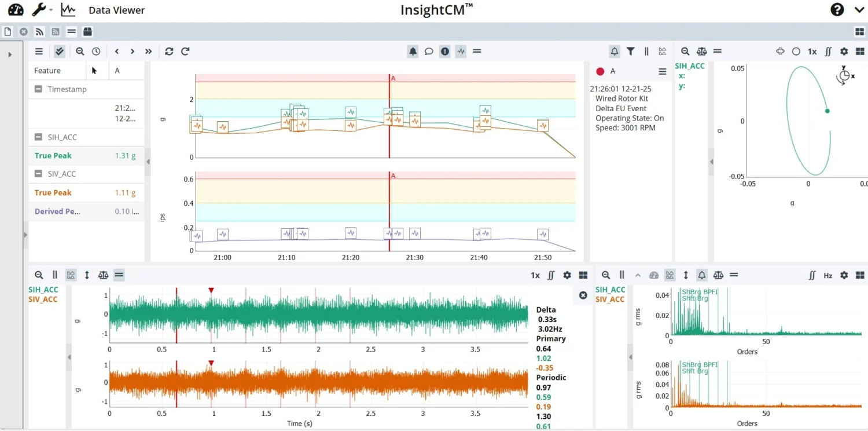Click the help question mark icon
Image resolution: width=868 pixels, height=431 pixels.
pos(837,10)
